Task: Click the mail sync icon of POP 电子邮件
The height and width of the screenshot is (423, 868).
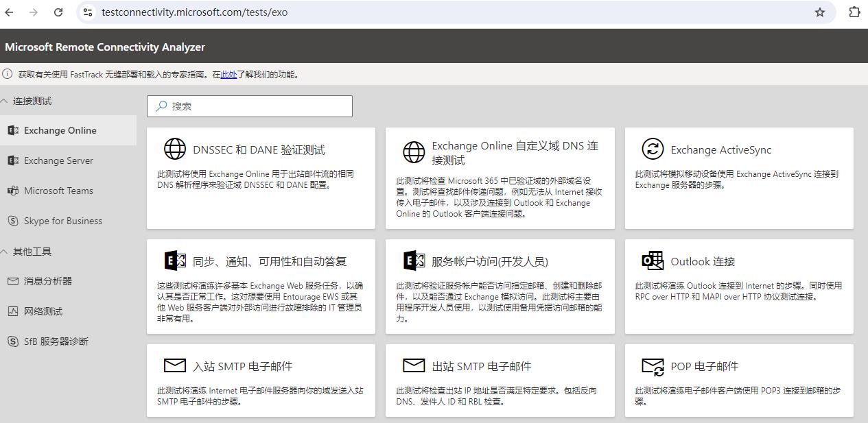Action: pos(653,367)
